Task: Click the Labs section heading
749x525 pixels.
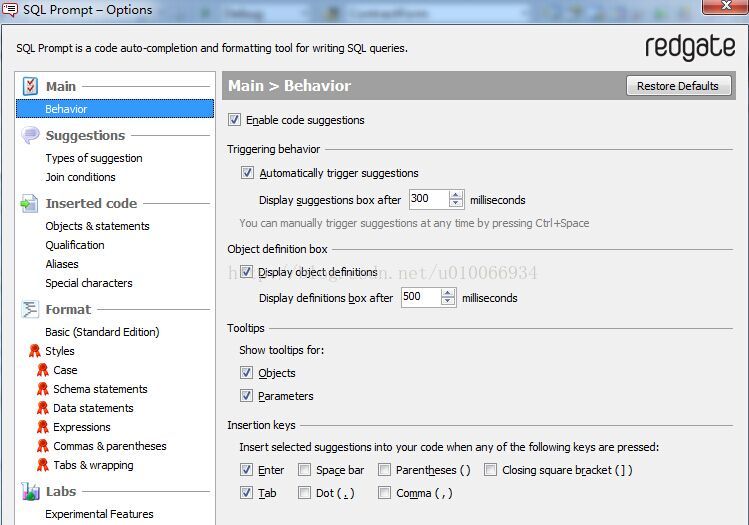Action: 61,492
